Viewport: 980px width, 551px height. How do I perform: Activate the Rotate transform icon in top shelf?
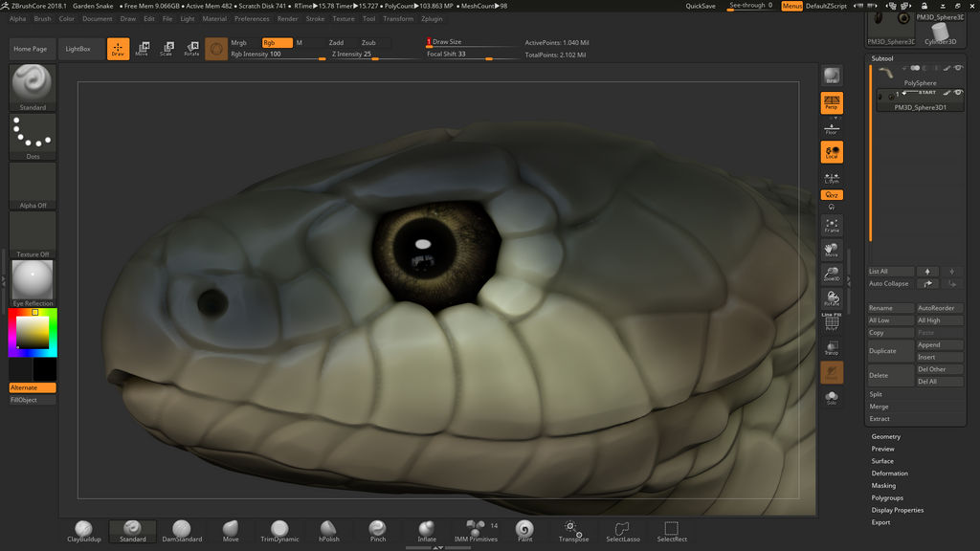[191, 49]
